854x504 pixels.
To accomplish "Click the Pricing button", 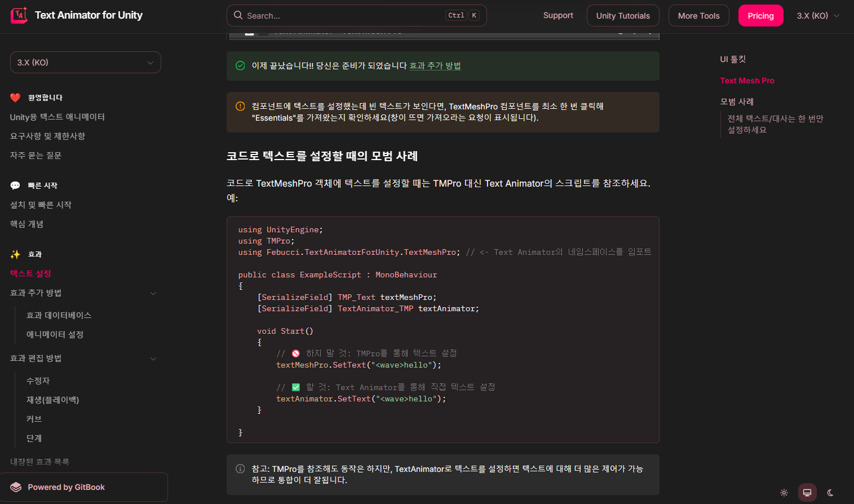I will click(x=760, y=16).
